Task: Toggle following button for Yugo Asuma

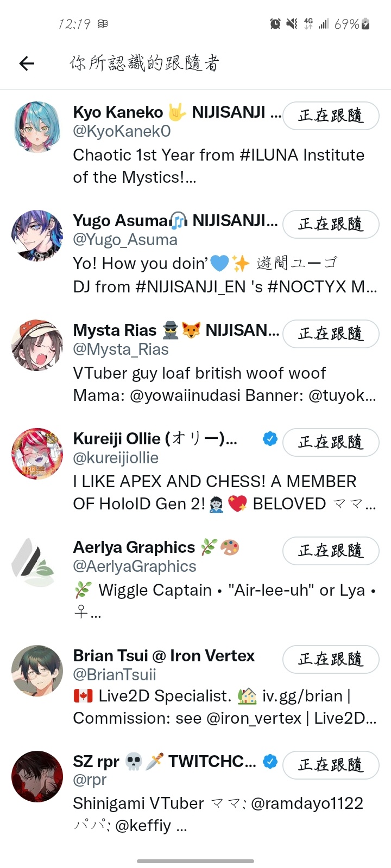Action: (331, 224)
